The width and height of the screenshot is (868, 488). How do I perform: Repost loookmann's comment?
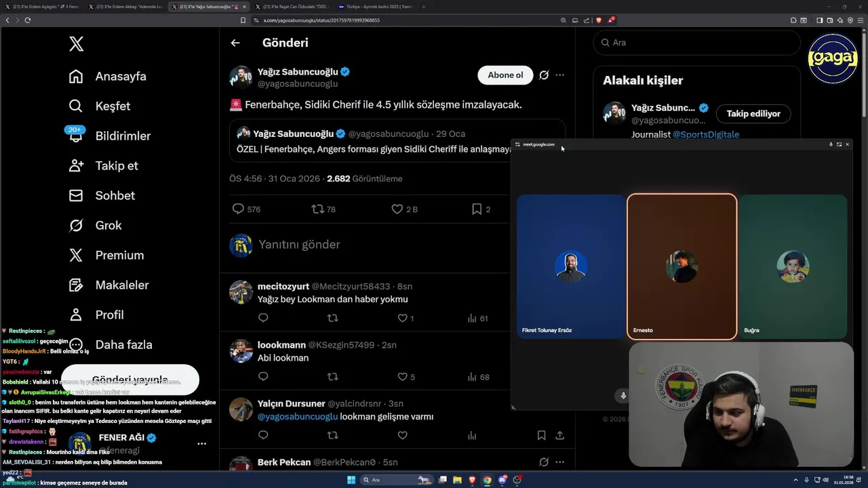pos(332,377)
